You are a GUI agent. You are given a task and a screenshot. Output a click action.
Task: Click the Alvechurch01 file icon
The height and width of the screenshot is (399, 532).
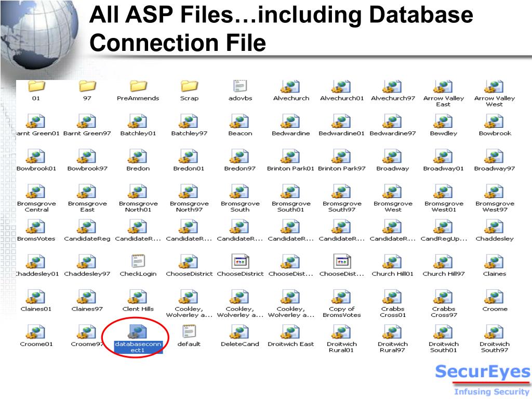(342, 86)
